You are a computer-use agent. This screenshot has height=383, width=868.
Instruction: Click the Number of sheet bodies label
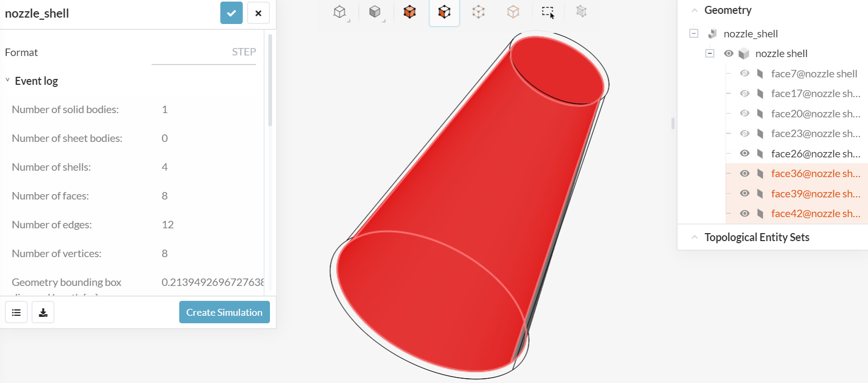(x=67, y=138)
